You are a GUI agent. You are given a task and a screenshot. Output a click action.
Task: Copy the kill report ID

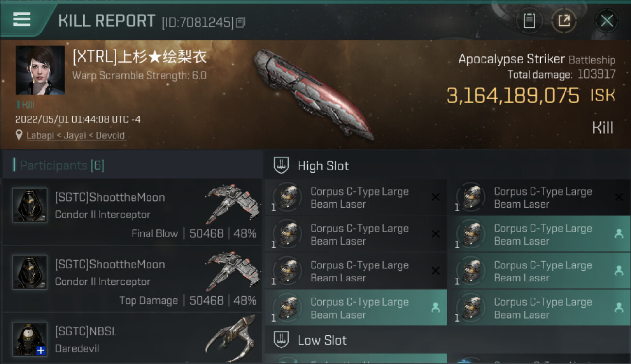(241, 22)
